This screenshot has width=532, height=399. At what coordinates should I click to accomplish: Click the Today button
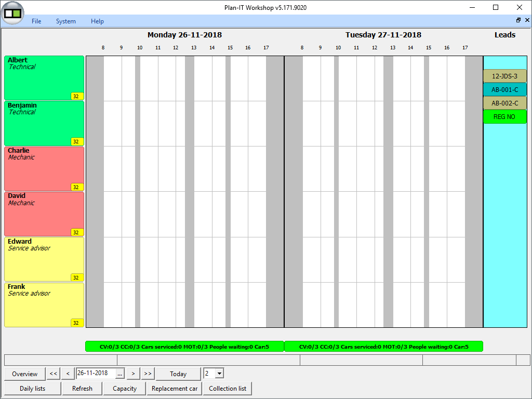tap(178, 374)
